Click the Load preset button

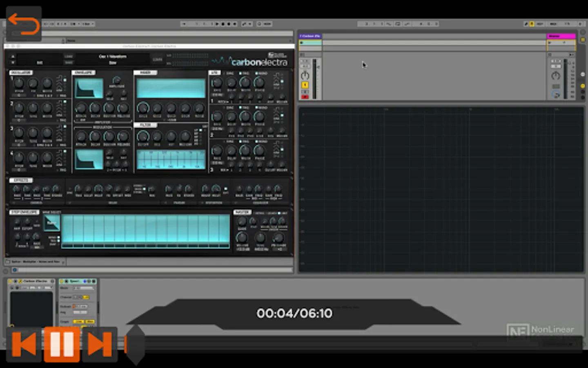[69, 56]
